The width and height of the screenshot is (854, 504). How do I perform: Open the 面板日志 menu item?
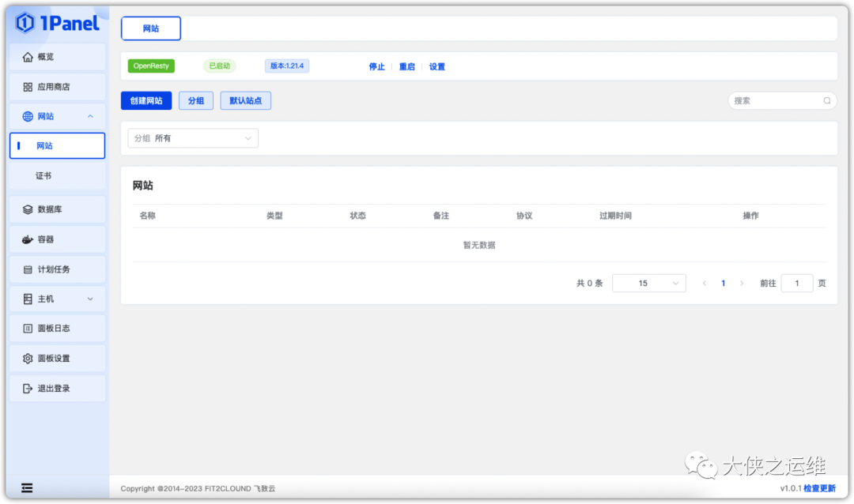(x=57, y=328)
